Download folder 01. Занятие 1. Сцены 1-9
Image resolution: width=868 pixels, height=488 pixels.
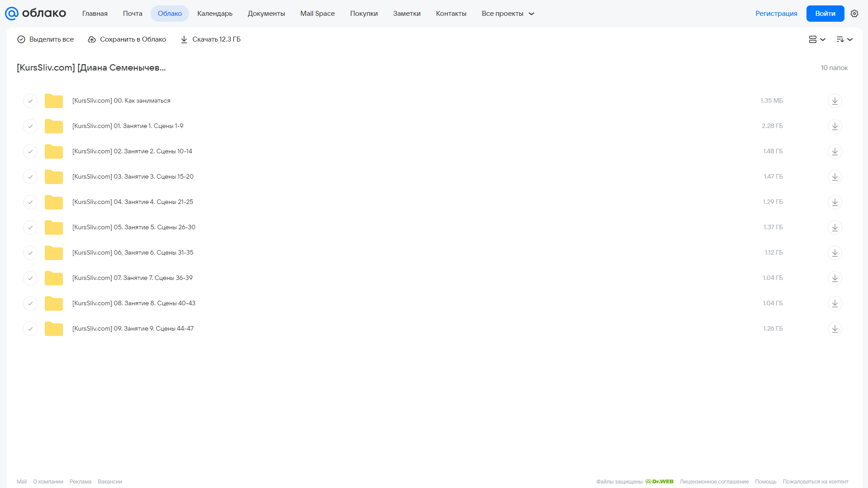[x=835, y=126]
